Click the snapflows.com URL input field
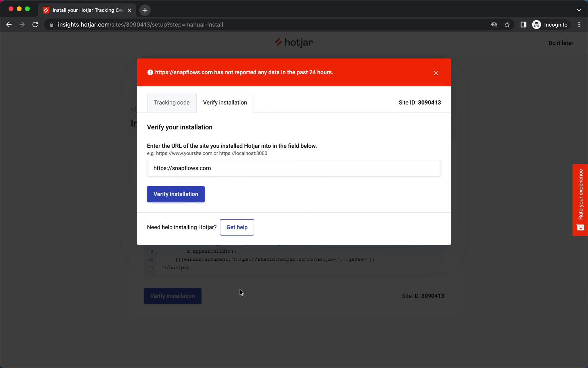Image resolution: width=588 pixels, height=368 pixels. 294,168
